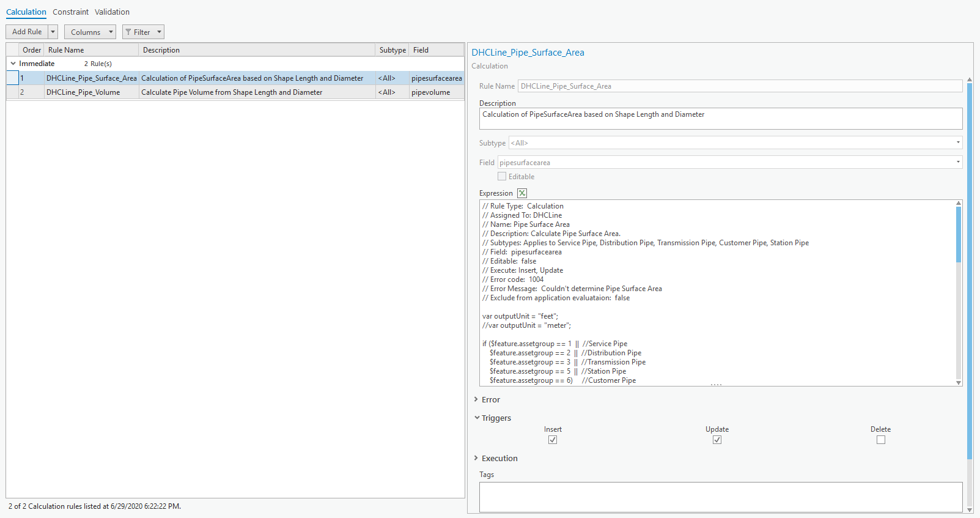Click the pipevolume field cell
The image size is (980, 518).
[x=436, y=92]
